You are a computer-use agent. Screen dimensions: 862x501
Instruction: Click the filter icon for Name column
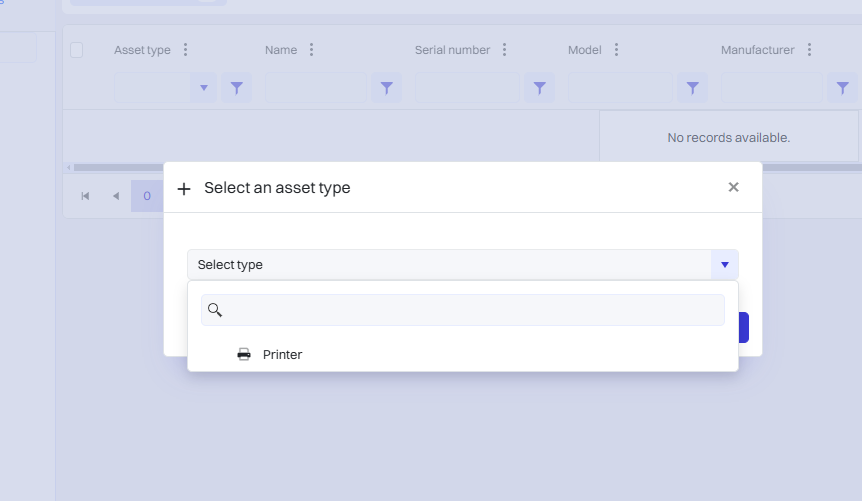click(x=387, y=88)
